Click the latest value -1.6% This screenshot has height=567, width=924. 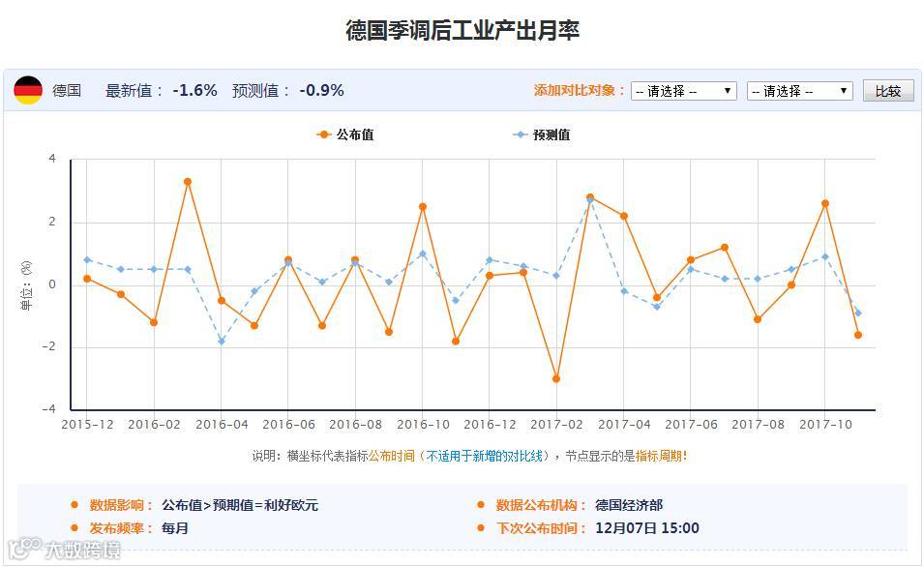pos(195,90)
